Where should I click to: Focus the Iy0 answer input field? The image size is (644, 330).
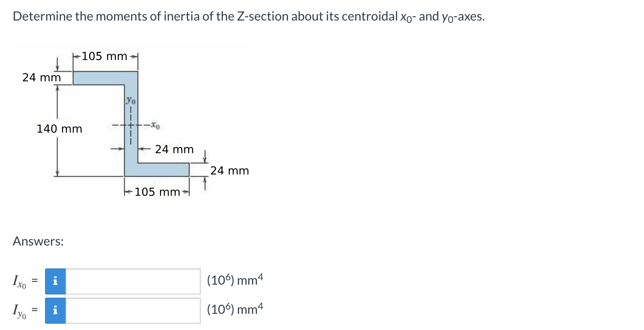click(133, 311)
